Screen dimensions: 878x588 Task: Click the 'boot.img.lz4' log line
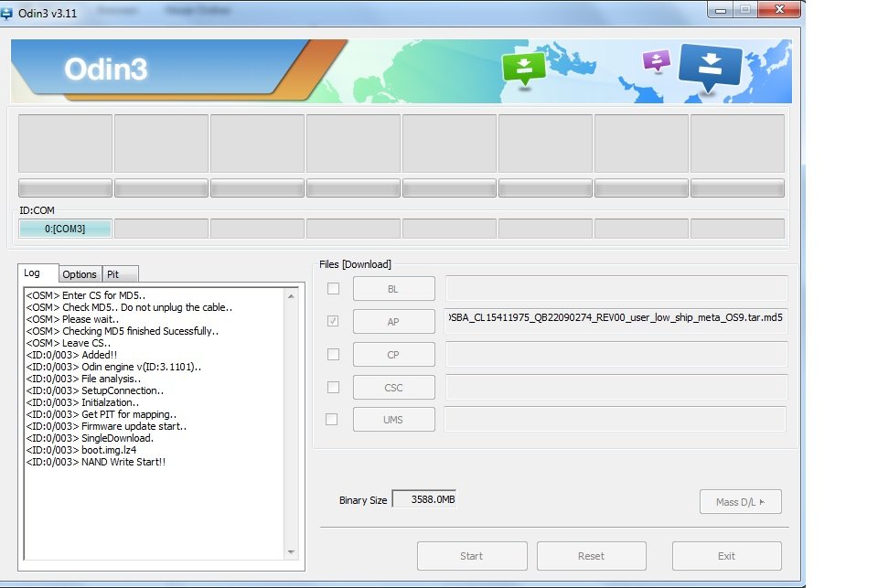[81, 450]
